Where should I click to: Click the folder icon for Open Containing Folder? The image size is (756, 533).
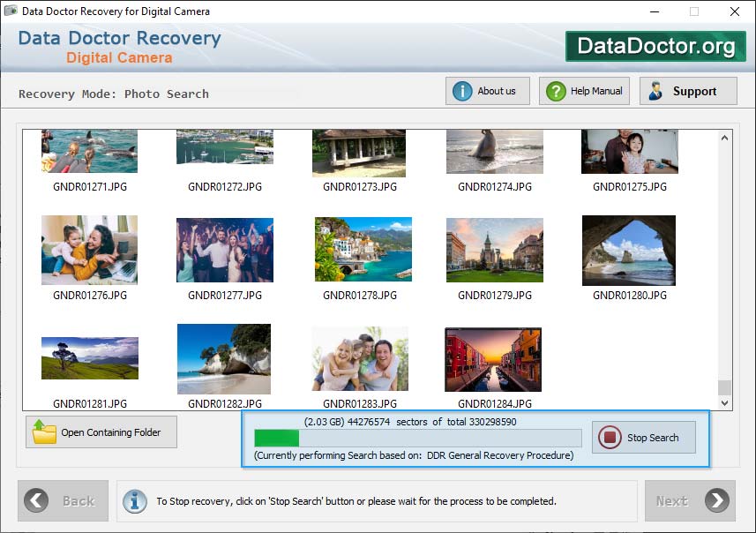pyautogui.click(x=44, y=432)
